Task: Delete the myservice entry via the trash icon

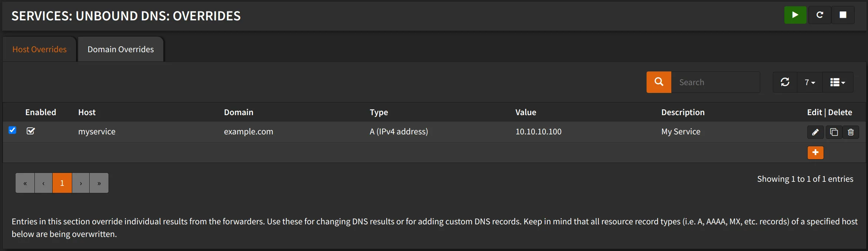Action: pos(851,132)
